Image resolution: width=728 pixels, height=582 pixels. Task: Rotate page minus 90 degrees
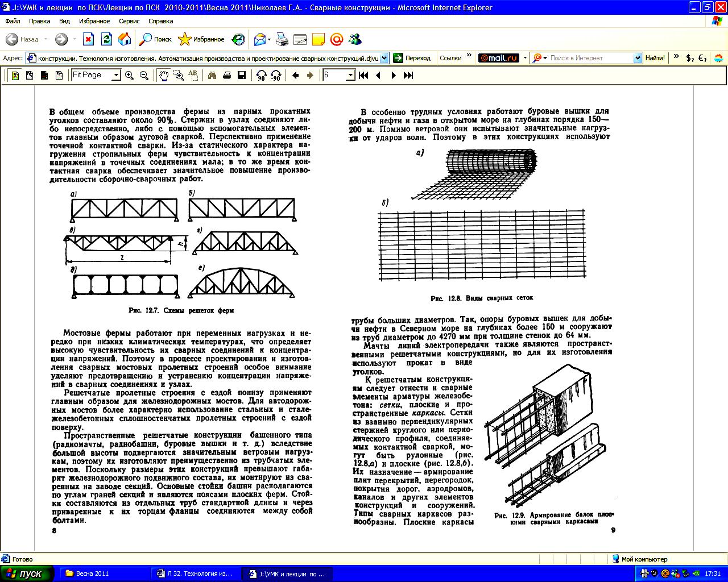click(x=276, y=75)
